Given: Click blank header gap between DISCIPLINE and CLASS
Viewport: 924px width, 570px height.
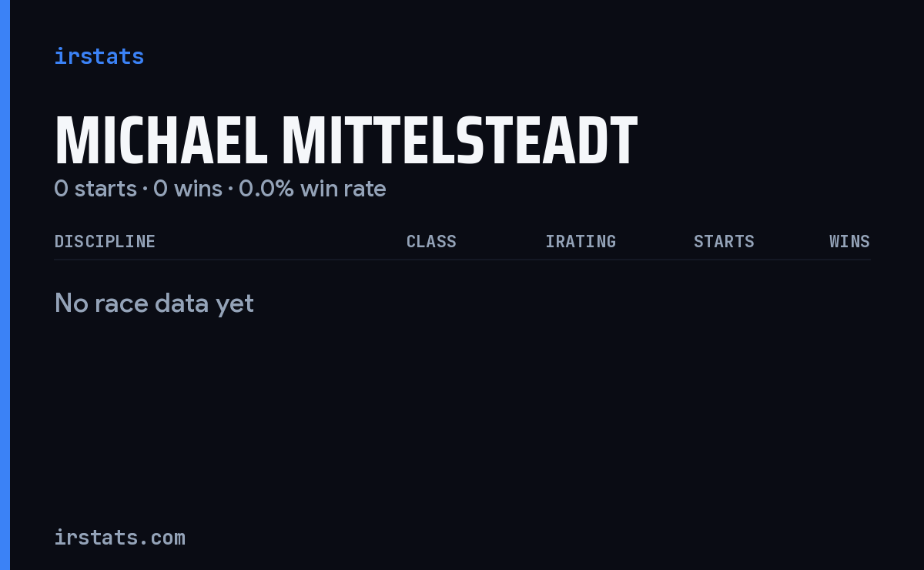Looking at the screenshot, I should pyautogui.click(x=281, y=241).
